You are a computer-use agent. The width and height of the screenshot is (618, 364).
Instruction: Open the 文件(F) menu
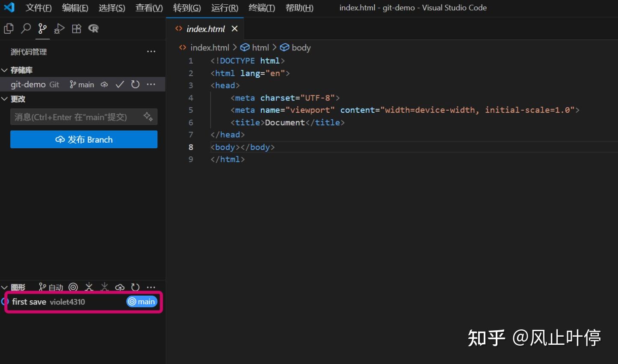coord(38,7)
